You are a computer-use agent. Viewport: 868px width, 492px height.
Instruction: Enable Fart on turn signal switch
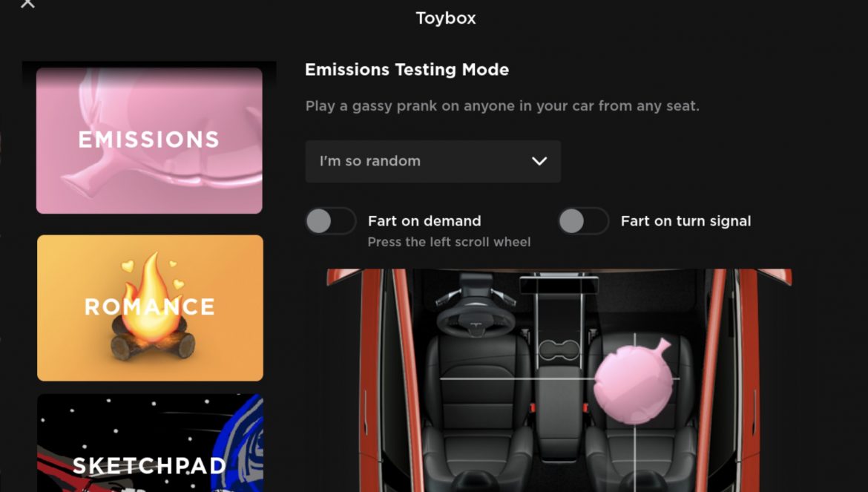pos(583,221)
